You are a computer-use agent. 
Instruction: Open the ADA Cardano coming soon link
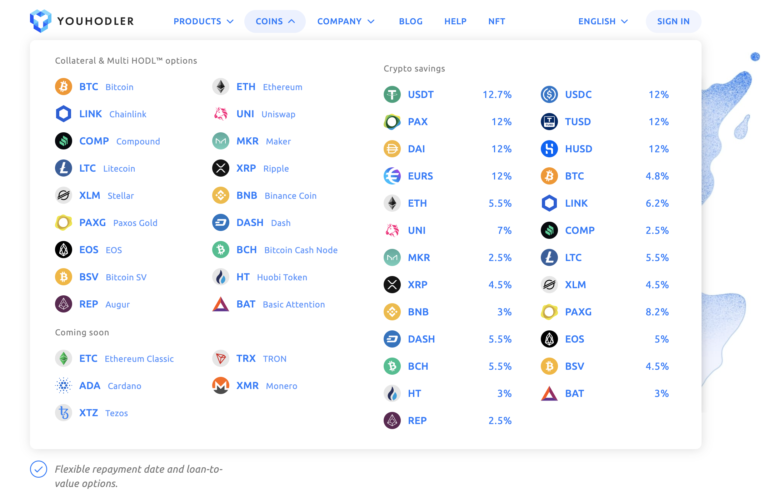point(98,385)
